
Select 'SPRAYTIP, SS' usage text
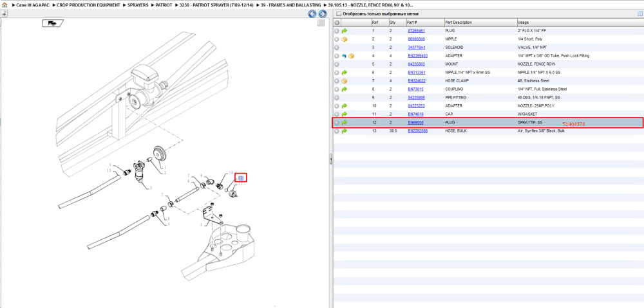[530, 123]
